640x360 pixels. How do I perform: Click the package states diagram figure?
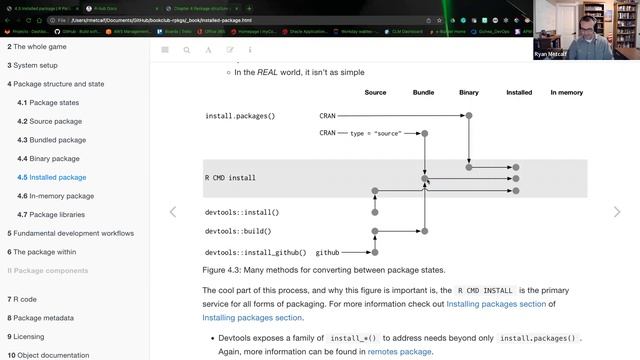395,173
